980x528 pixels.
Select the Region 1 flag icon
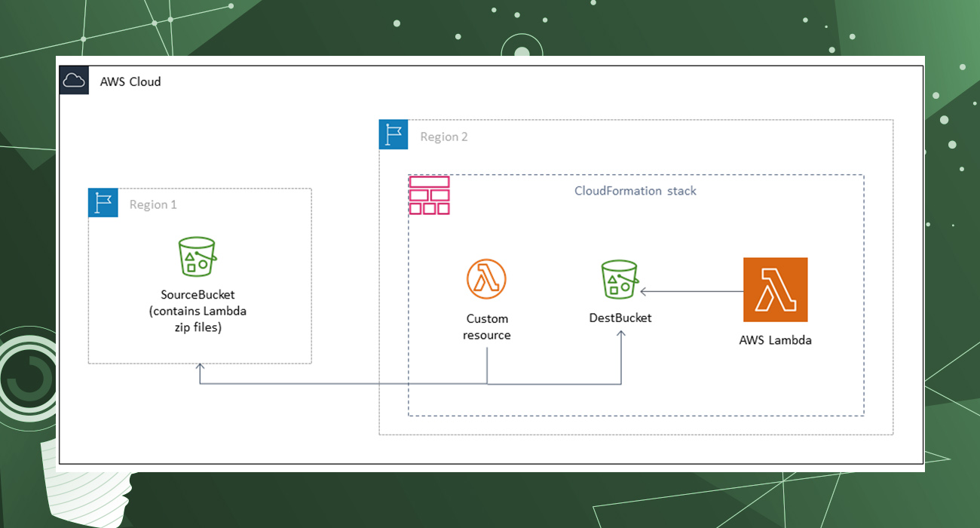point(103,204)
